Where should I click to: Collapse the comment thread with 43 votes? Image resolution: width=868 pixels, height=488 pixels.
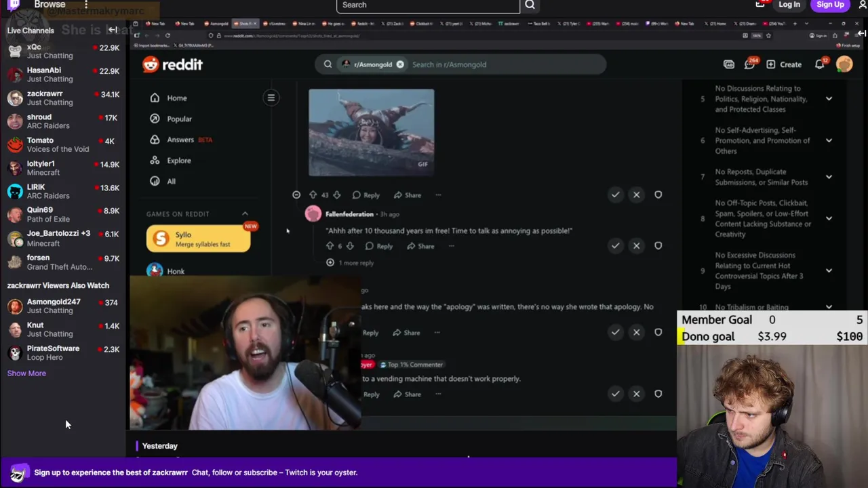click(296, 195)
